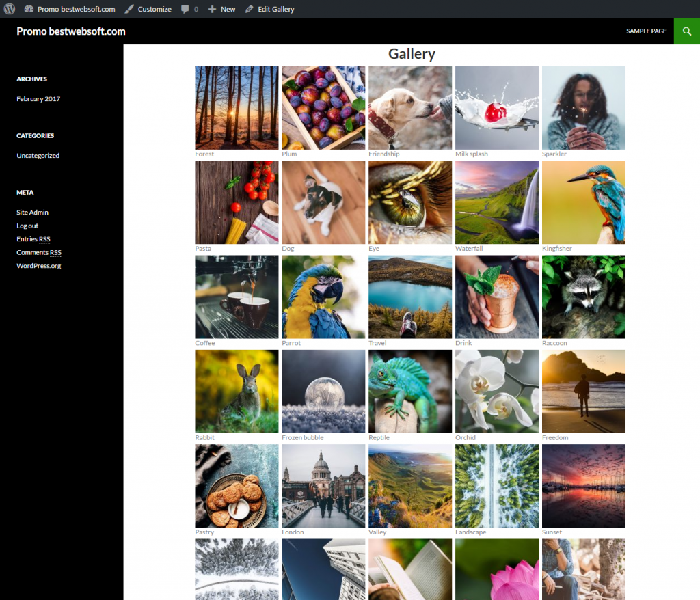Open the Reptile photo
The height and width of the screenshot is (600, 700).
(410, 392)
